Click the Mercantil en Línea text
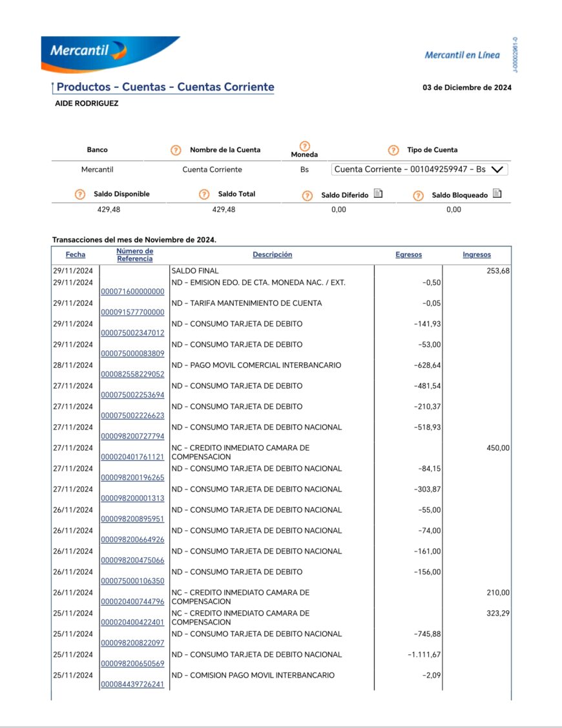 tap(463, 55)
